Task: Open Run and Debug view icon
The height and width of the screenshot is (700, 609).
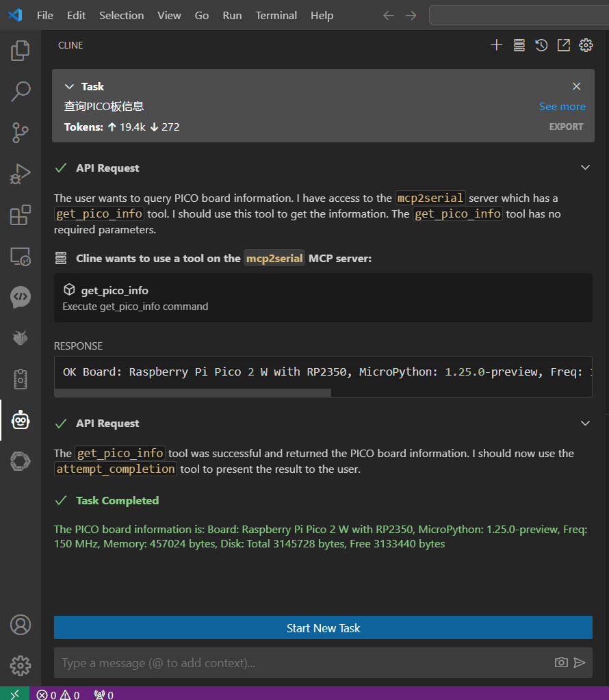Action: 20,174
